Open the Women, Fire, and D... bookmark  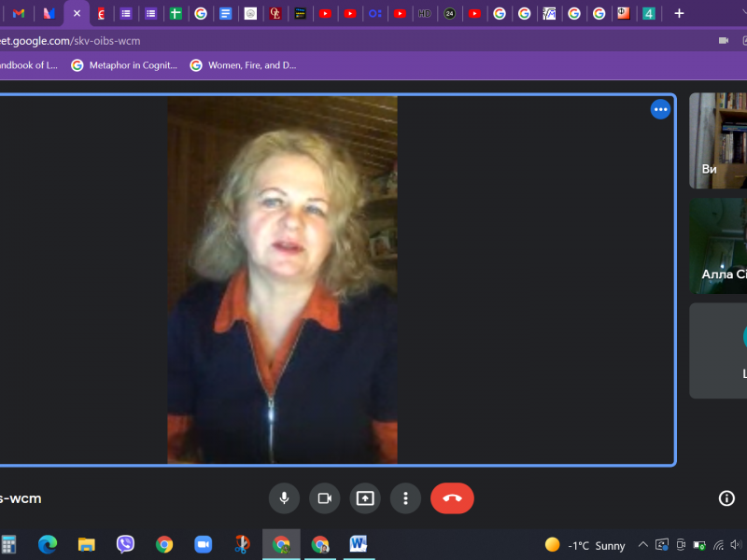243,65
